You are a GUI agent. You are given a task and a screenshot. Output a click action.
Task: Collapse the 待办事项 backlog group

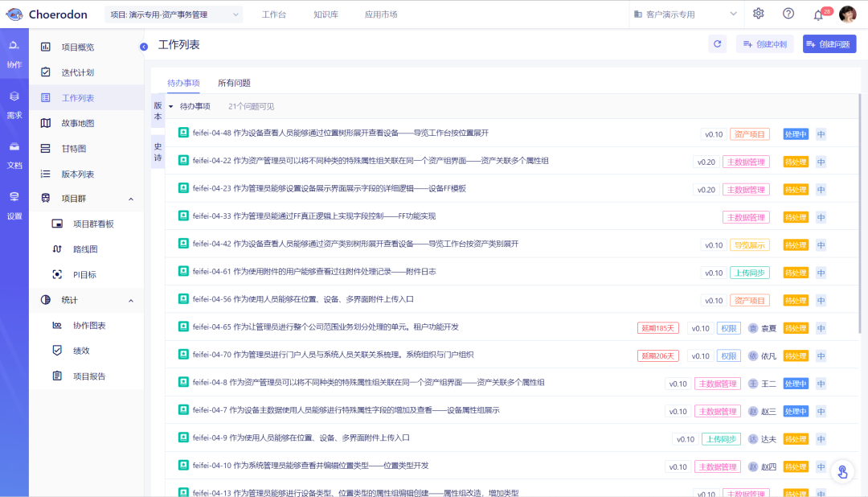(x=171, y=106)
